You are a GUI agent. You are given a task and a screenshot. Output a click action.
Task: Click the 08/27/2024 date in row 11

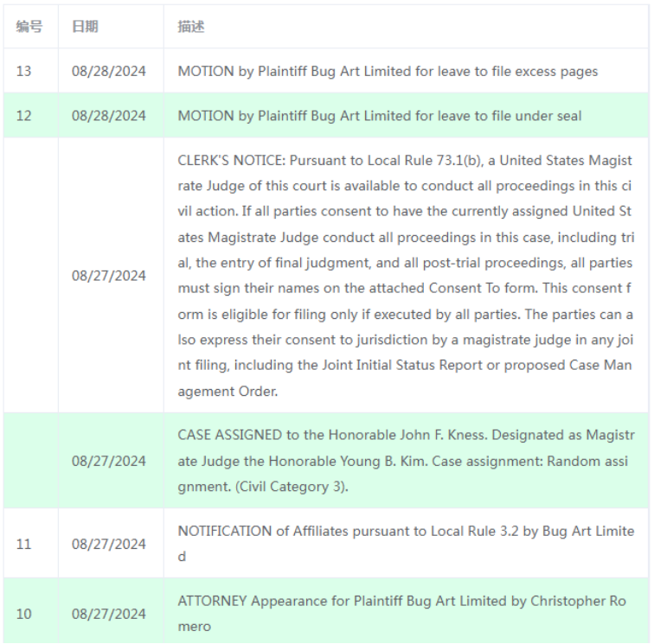[x=109, y=544]
